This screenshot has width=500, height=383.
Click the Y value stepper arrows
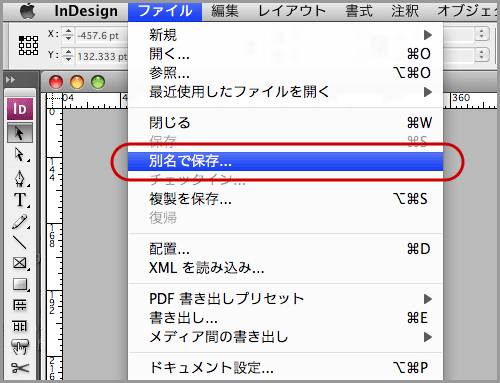(x=68, y=56)
